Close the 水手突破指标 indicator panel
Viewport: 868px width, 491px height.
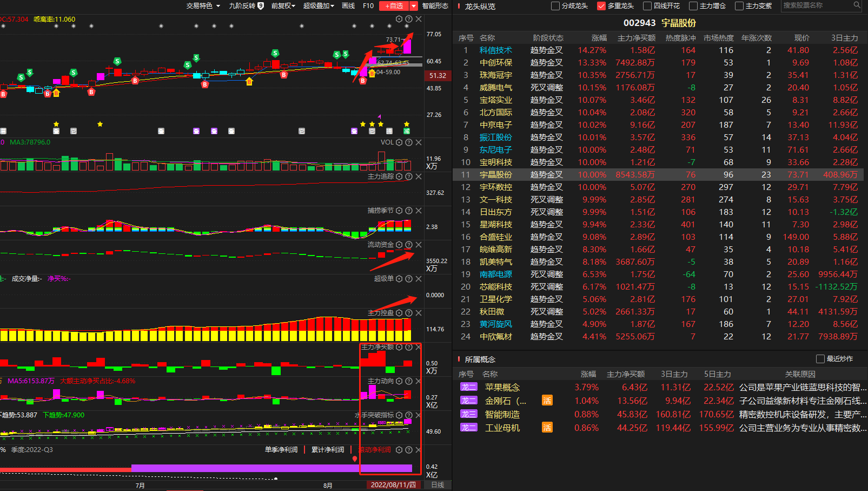(x=419, y=415)
